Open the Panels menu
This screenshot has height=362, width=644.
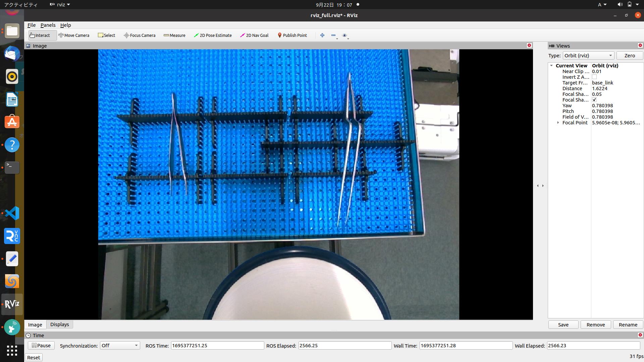click(48, 25)
